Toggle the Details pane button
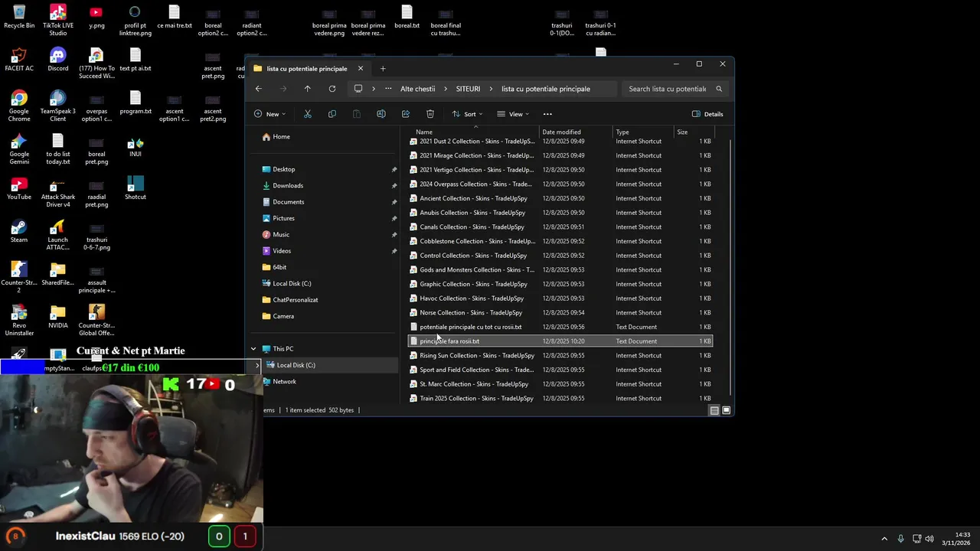Screen dimensions: 980x551 pyautogui.click(x=707, y=114)
